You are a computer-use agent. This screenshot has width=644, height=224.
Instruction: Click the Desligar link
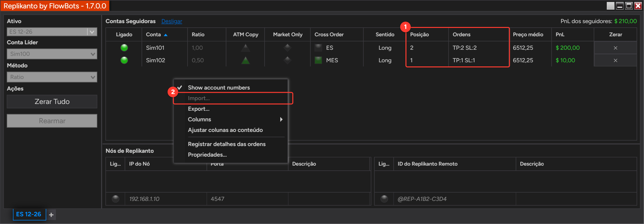[172, 21]
